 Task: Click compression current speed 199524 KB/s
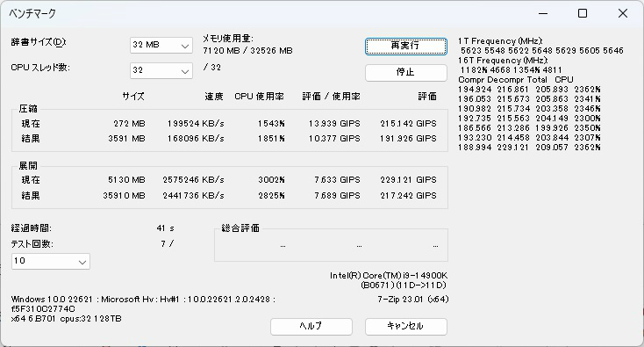(x=196, y=123)
